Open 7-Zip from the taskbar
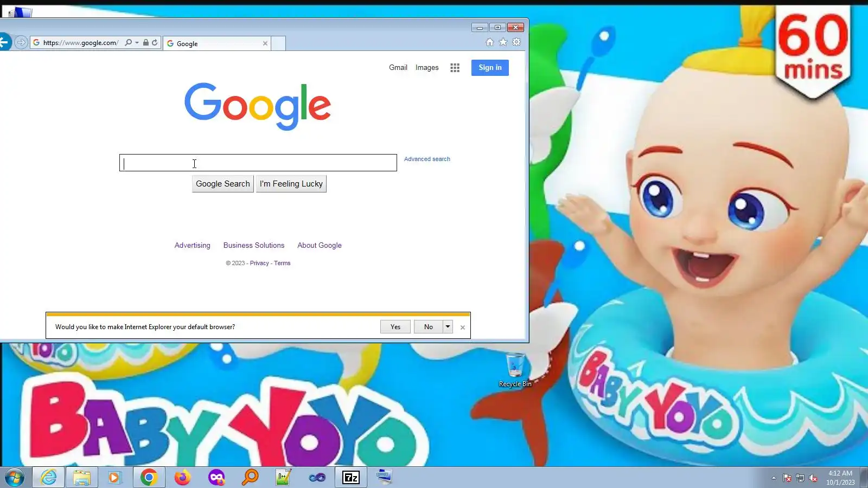The width and height of the screenshot is (868, 488). coord(351,477)
